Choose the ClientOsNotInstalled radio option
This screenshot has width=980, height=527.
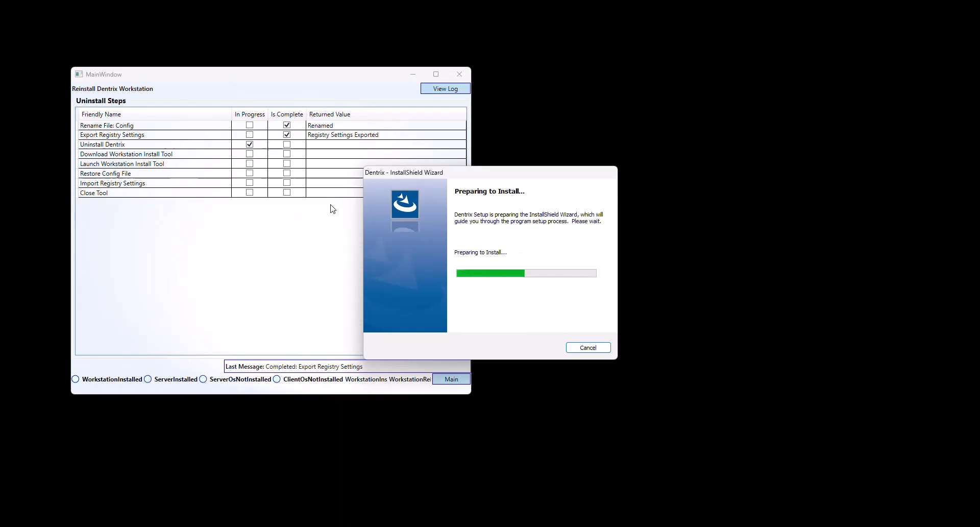277,379
